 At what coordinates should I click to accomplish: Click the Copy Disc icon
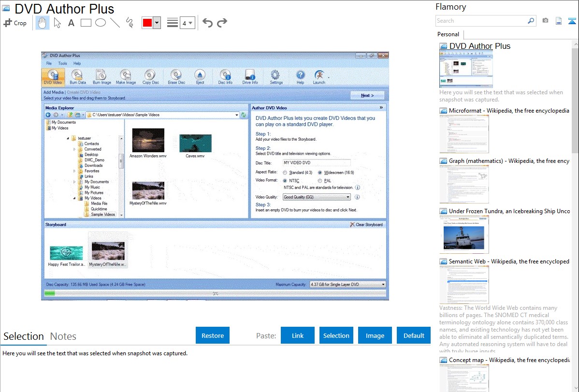point(151,76)
